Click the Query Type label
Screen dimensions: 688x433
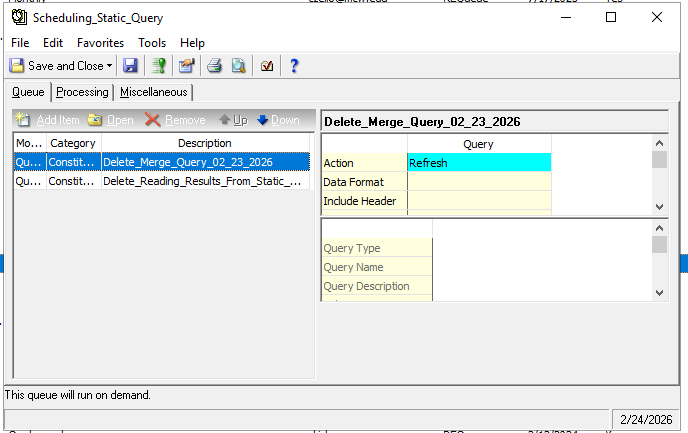377,248
